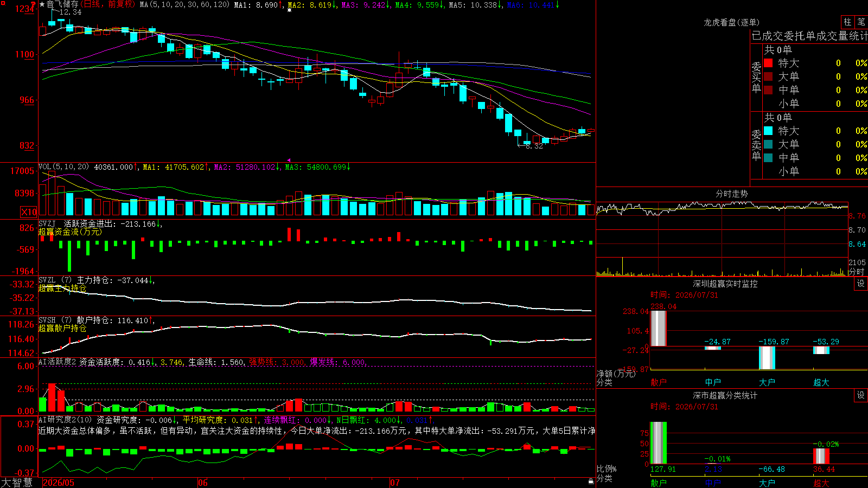This screenshot has width=868, height=488.
Task: Click the 龙虎看盘(逐单) panel title
Action: point(732,22)
